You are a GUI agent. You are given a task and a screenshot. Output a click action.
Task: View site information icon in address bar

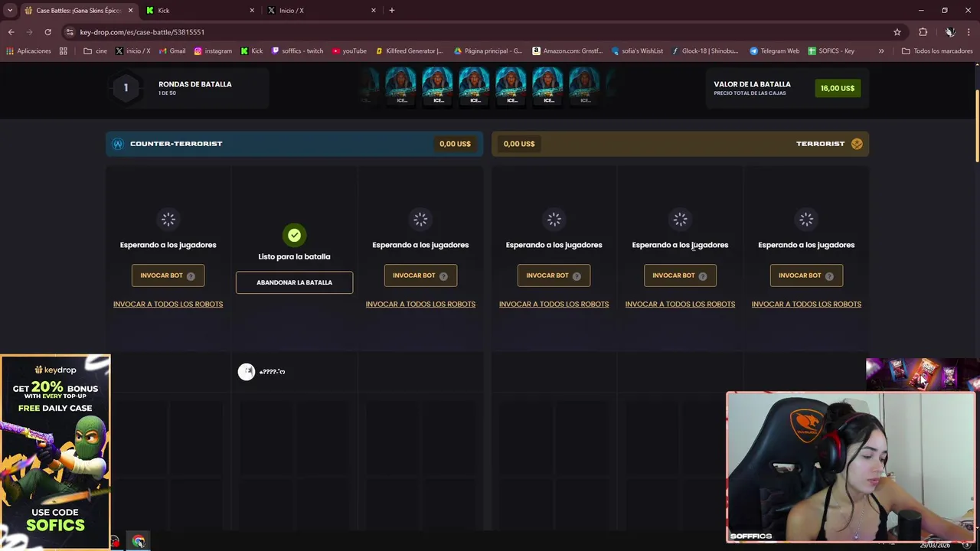coord(70,32)
